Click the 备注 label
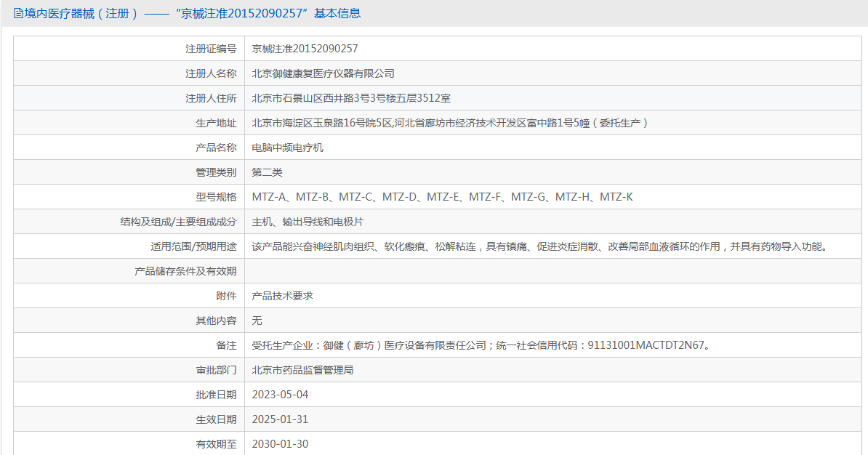This screenshot has width=868, height=455. 226,345
